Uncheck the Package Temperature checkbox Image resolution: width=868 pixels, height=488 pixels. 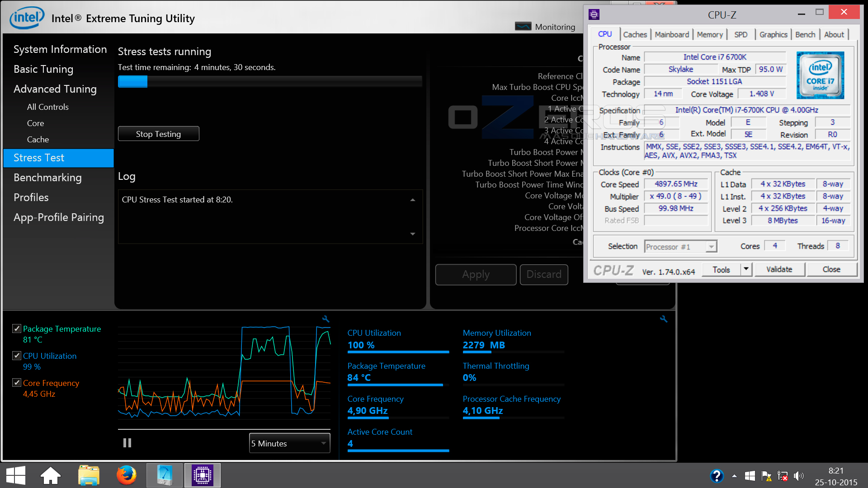coord(17,328)
